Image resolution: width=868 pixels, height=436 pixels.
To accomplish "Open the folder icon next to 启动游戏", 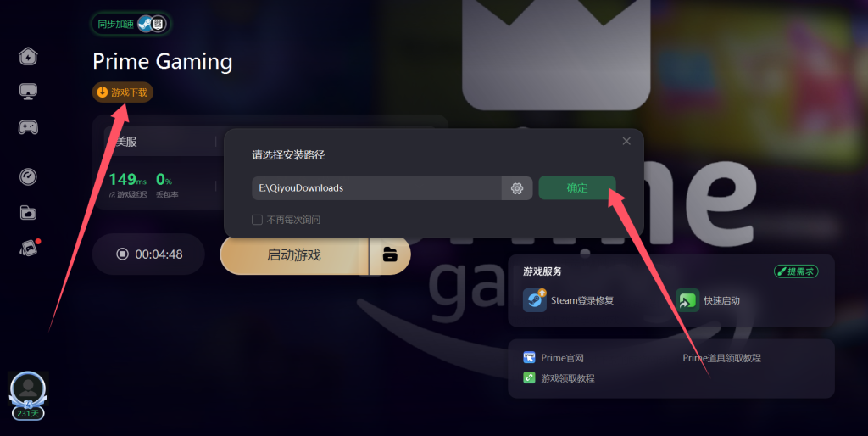I will (390, 254).
